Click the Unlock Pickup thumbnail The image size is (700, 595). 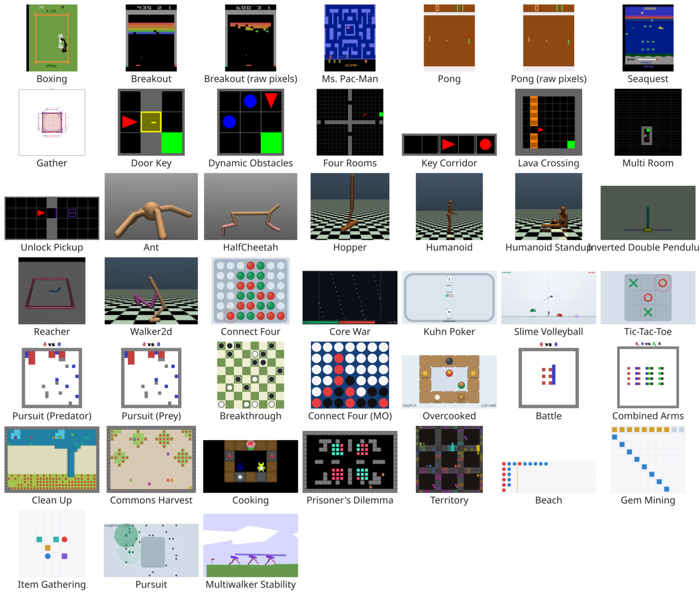52,218
